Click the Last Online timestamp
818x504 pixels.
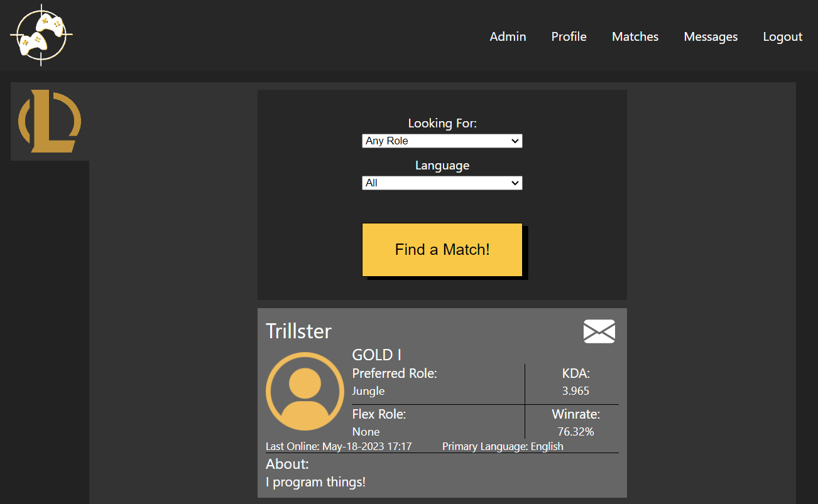click(339, 447)
